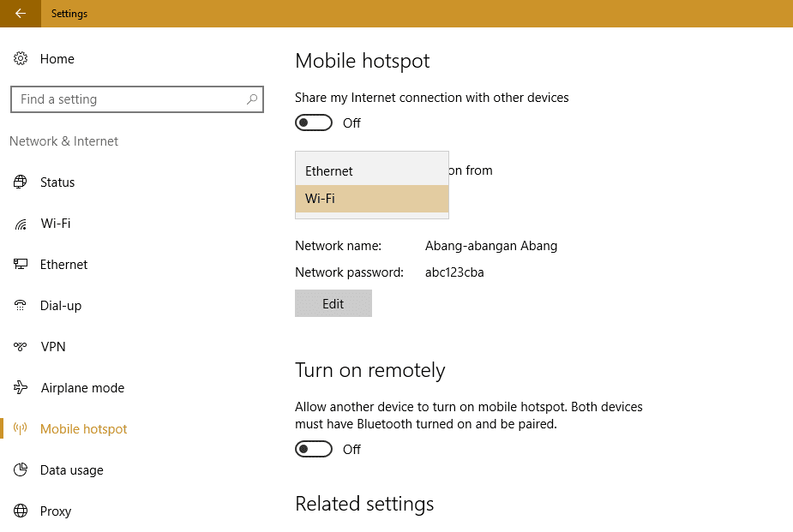The image size is (793, 532).
Task: Open Dial-up settings
Action: [x=61, y=306]
